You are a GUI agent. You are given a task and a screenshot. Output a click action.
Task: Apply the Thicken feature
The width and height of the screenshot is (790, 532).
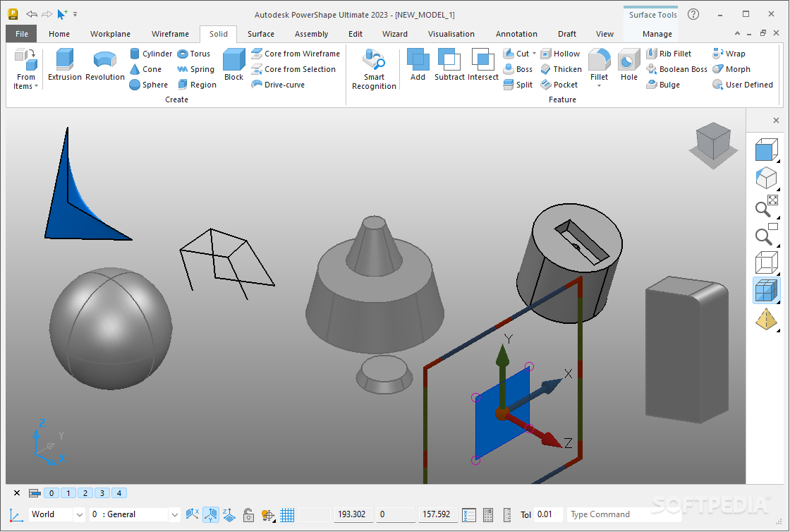tap(561, 69)
